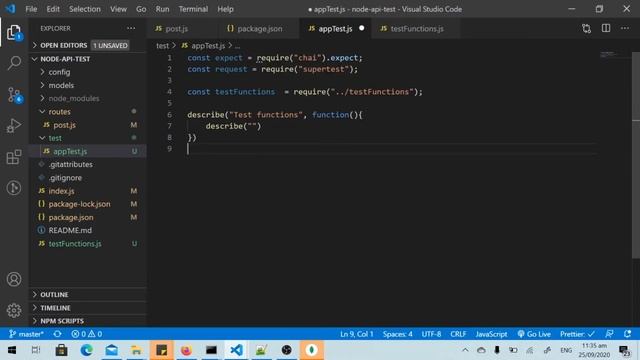Open Explorer Views and More Actions ellipsis
The height and width of the screenshot is (360, 640).
(x=131, y=28)
